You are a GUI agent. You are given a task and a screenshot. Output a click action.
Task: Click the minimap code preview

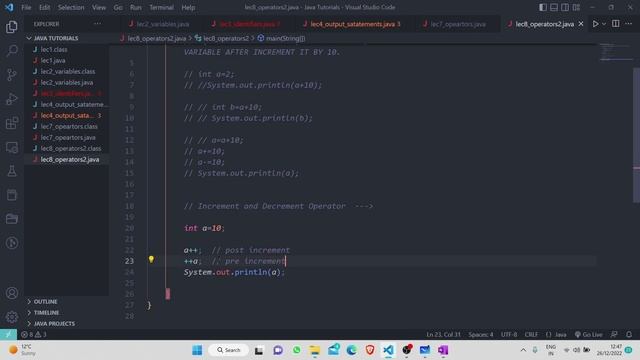click(x=615, y=52)
